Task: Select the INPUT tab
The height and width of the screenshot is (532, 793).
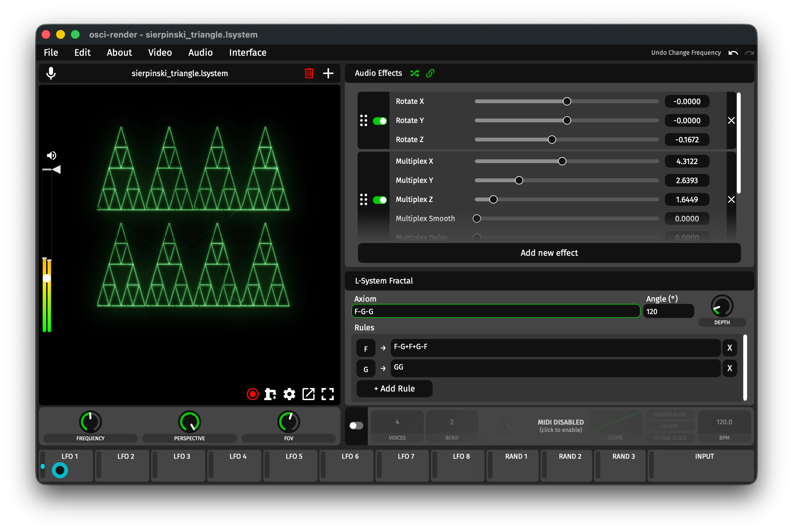Action: 701,465
